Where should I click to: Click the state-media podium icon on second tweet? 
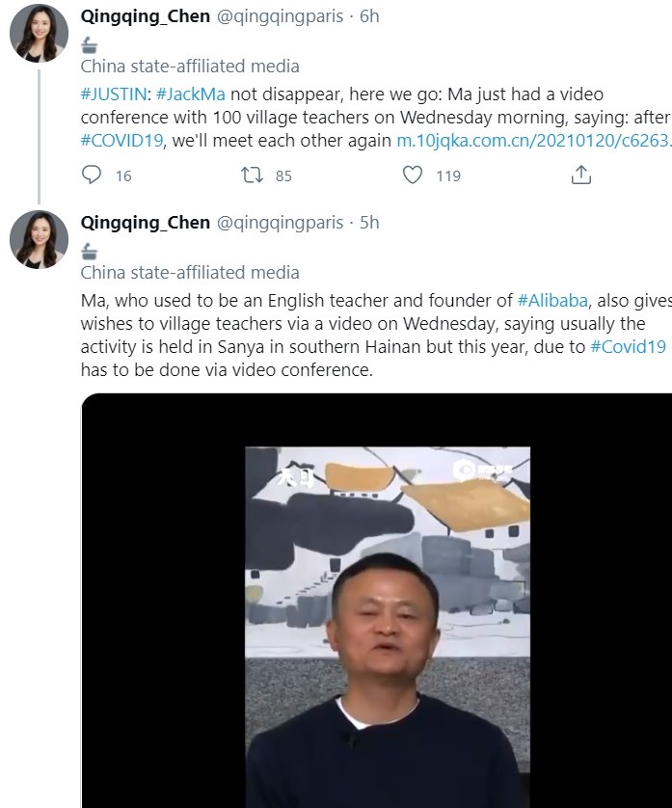point(90,252)
